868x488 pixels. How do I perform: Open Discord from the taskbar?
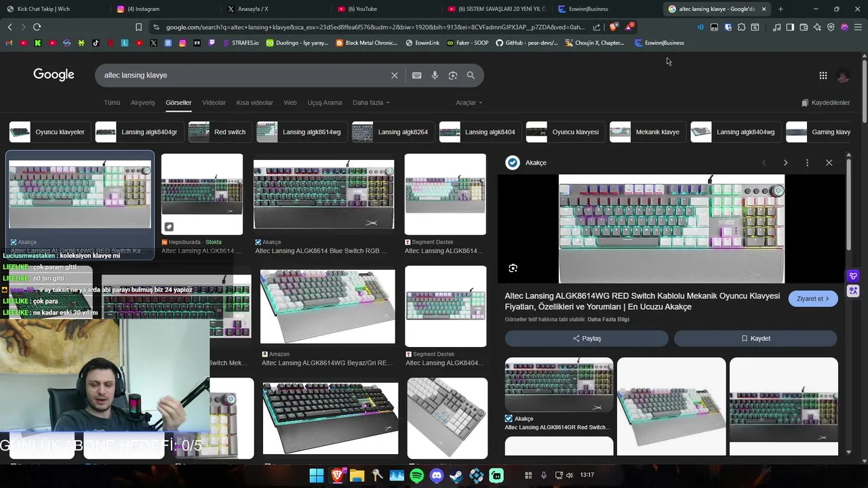coord(437,476)
